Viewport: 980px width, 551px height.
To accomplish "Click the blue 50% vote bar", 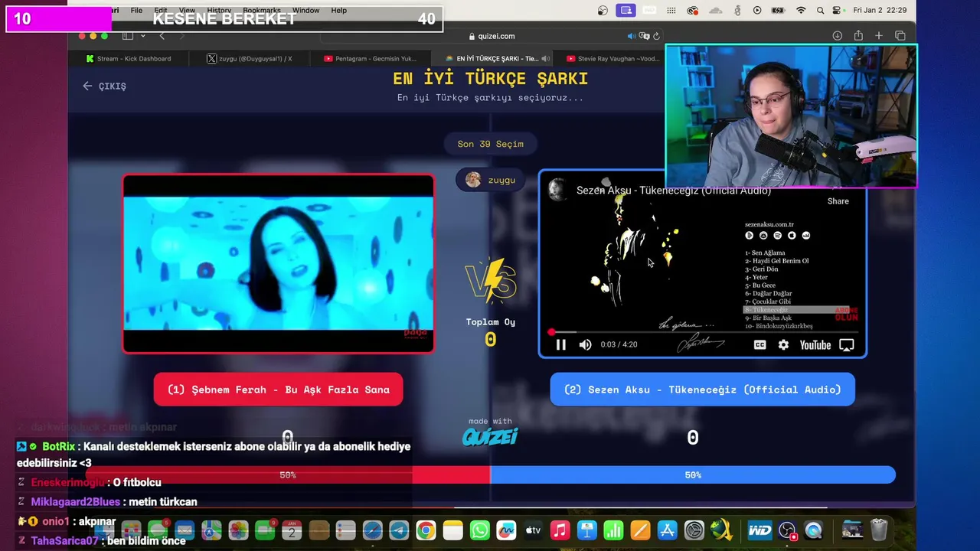I will (693, 475).
